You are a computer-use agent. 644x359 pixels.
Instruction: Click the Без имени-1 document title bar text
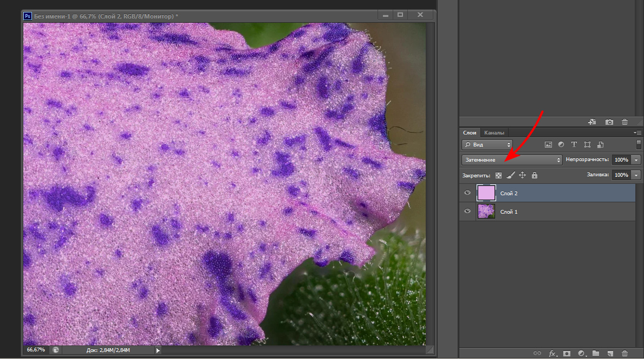(106, 16)
